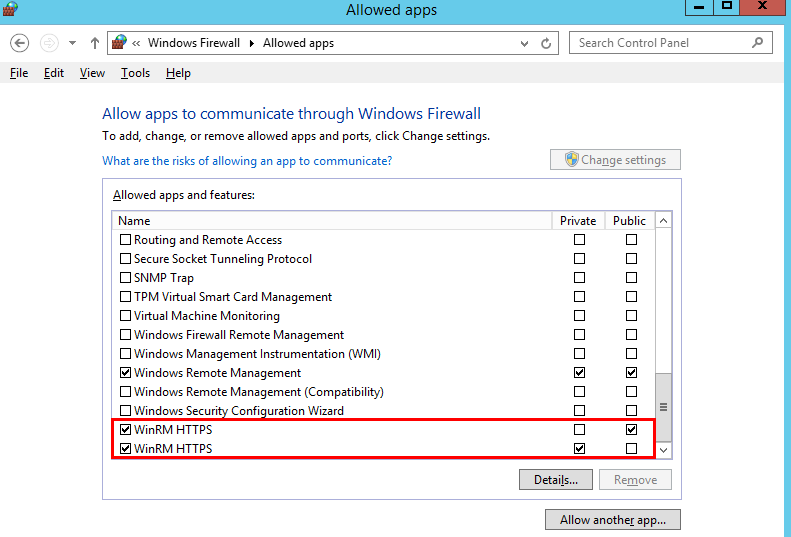The height and width of the screenshot is (537, 791).
Task: Check Private for SNMP Trap
Action: pyautogui.click(x=579, y=278)
